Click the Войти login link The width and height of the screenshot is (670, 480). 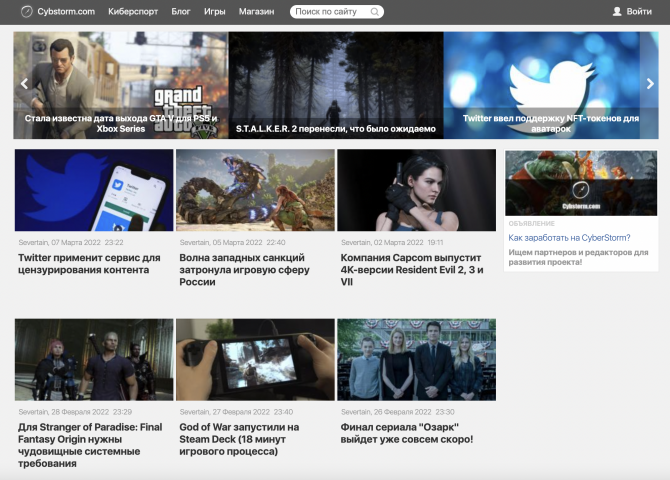(x=639, y=12)
